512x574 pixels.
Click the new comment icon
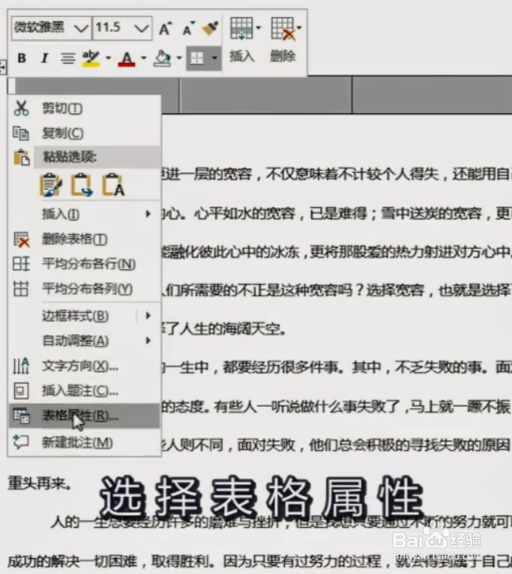click(21, 442)
